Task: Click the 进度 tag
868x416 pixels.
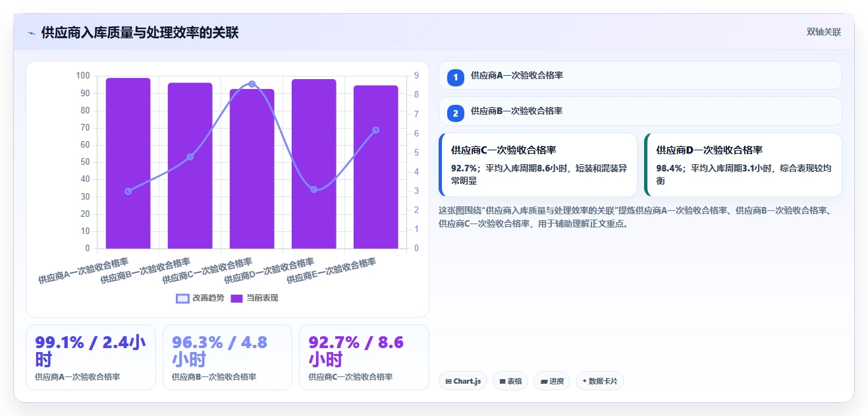Action: pyautogui.click(x=552, y=381)
